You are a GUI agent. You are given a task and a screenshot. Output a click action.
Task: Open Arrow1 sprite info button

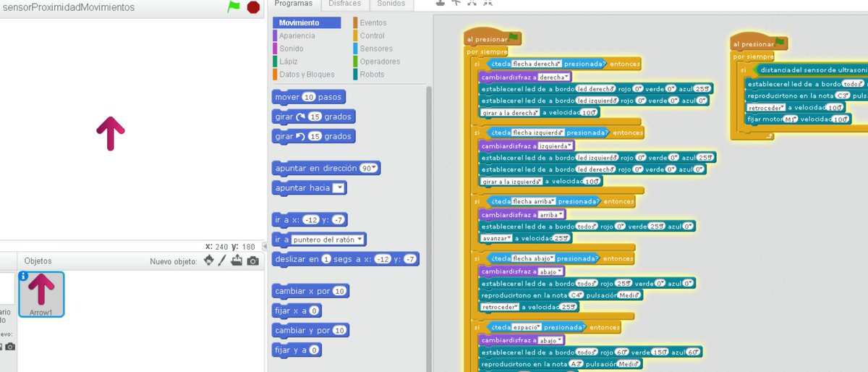click(x=23, y=276)
